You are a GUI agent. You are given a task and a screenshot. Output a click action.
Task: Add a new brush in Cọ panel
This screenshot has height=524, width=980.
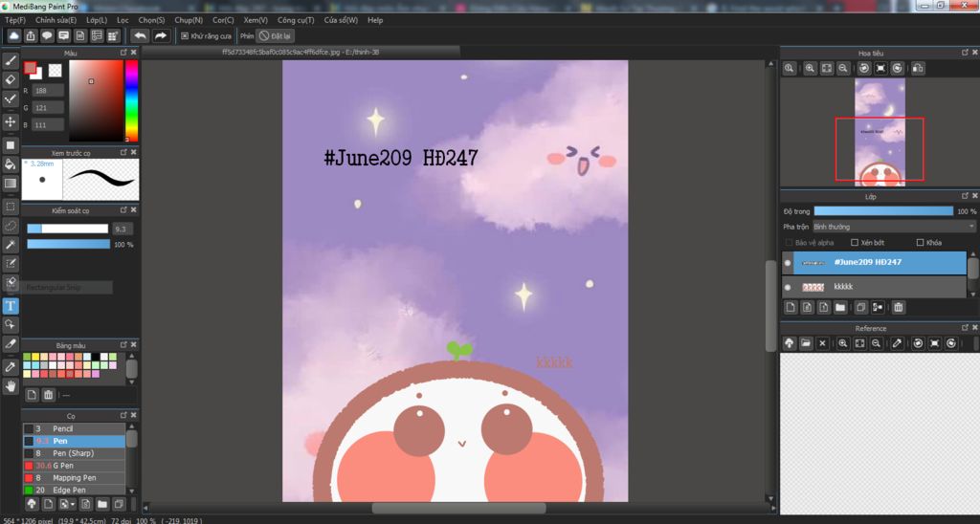click(48, 504)
